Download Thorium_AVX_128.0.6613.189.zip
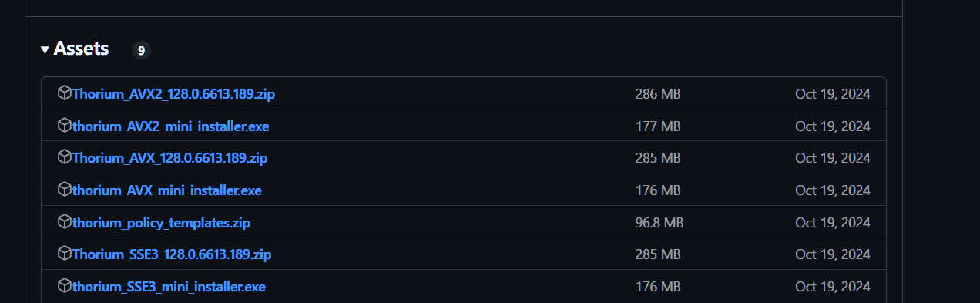This screenshot has width=980, height=303. point(170,158)
